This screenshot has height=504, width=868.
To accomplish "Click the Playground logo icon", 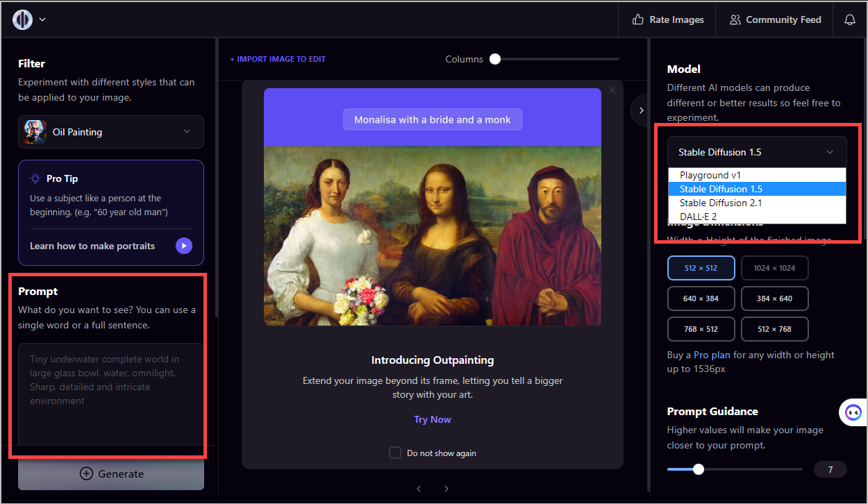I will [x=22, y=19].
